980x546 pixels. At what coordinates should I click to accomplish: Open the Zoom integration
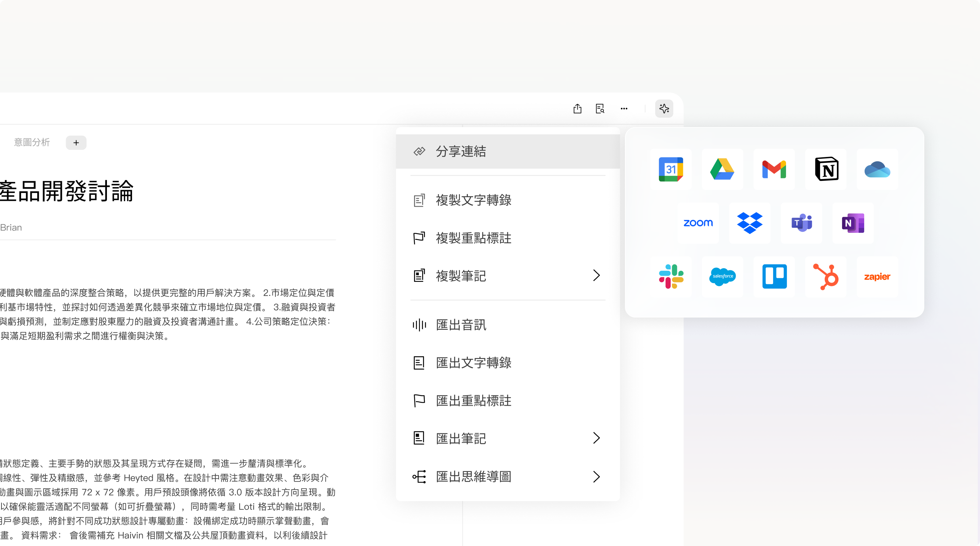tap(698, 223)
